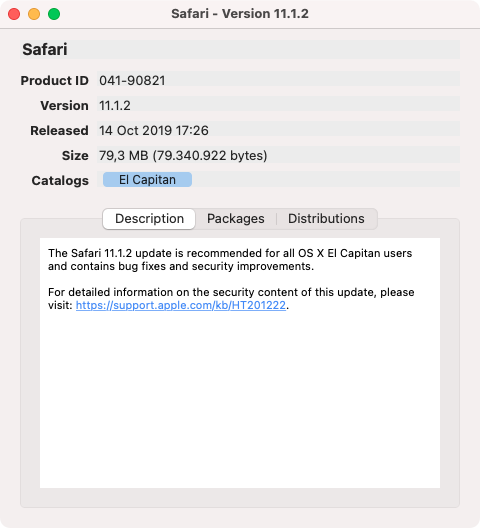Click the Product ID value 041-90821
The width and height of the screenshot is (480, 528).
coord(278,80)
